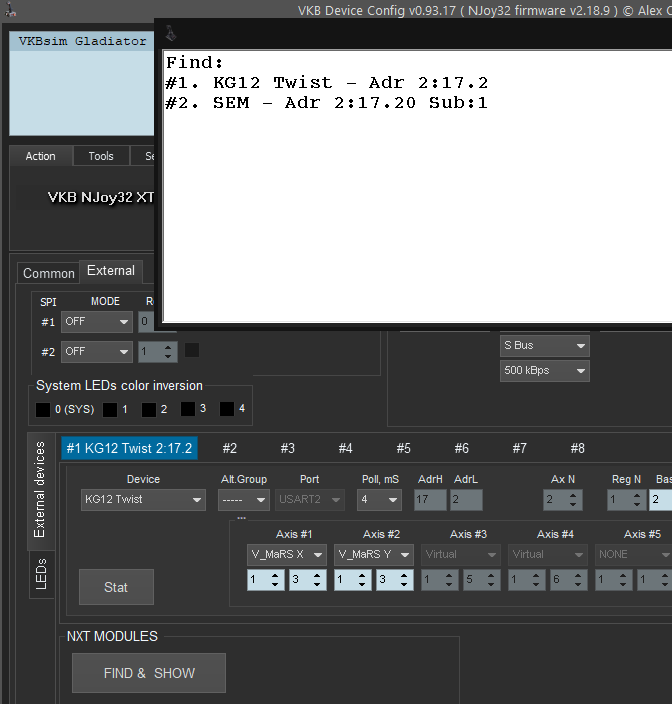Toggle the black box beside SPI #2

192,350
